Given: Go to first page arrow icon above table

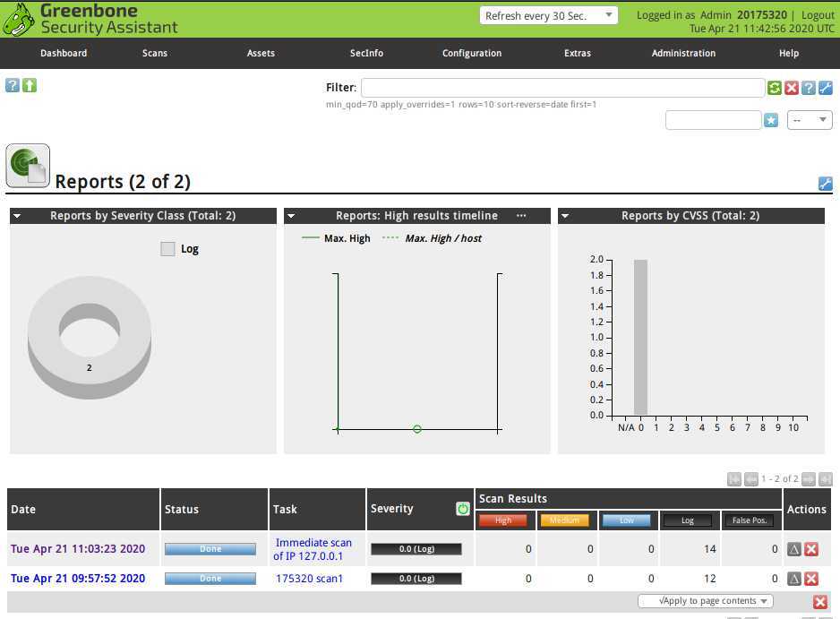Looking at the screenshot, I should coord(734,478).
